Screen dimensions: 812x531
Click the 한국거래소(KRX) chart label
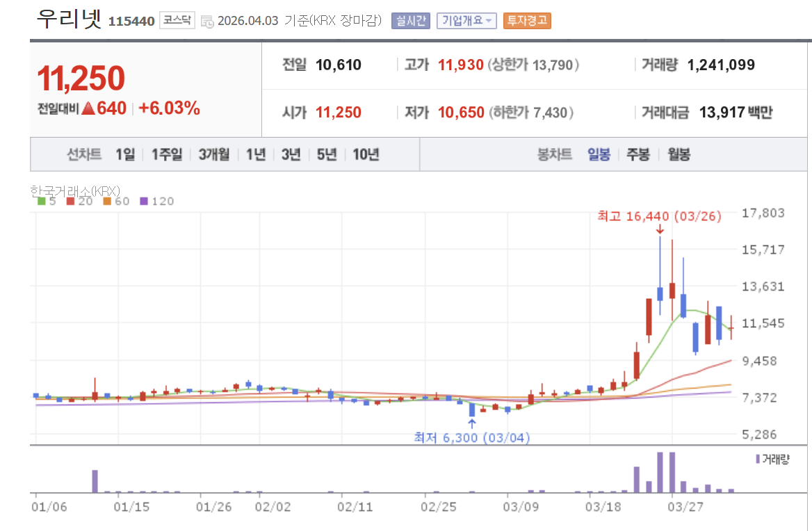point(75,191)
